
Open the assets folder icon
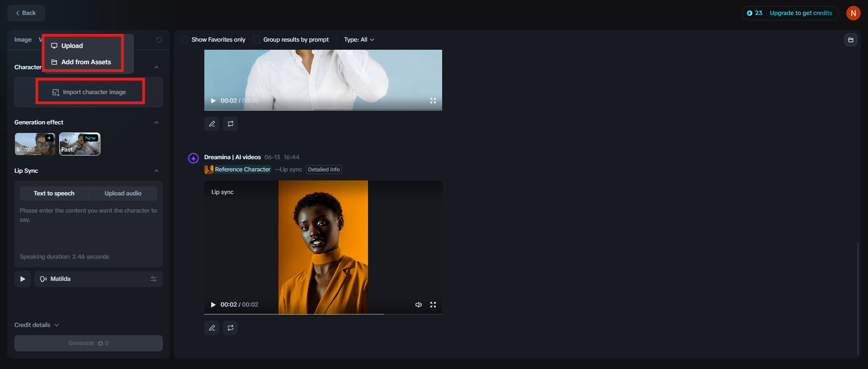point(850,40)
